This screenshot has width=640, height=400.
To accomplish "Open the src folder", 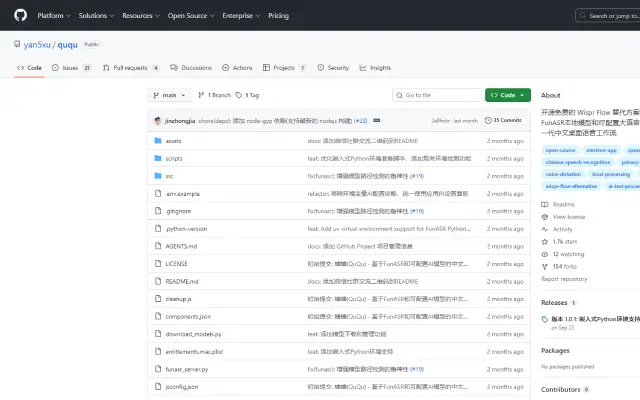I will pyautogui.click(x=169, y=176).
